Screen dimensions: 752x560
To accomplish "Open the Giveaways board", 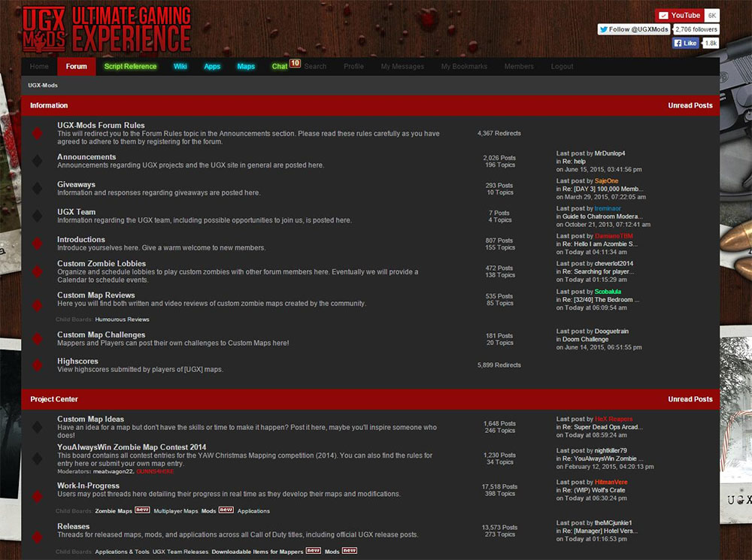I will (76, 185).
